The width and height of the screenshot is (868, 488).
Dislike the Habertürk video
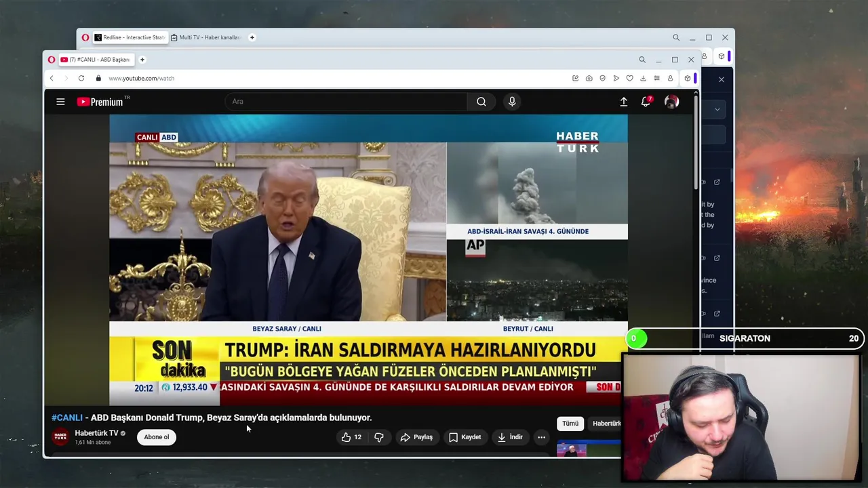[x=378, y=437]
